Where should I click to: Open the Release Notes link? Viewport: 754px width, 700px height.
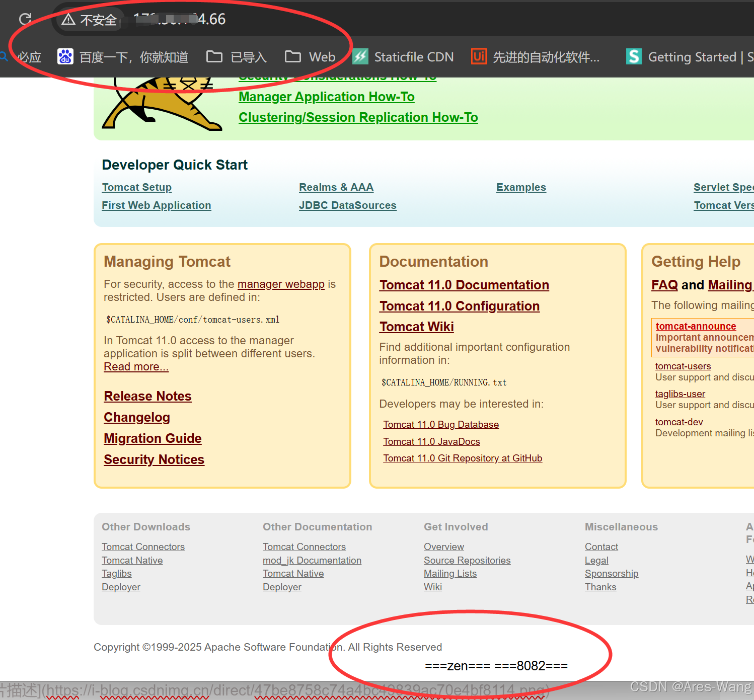(147, 396)
